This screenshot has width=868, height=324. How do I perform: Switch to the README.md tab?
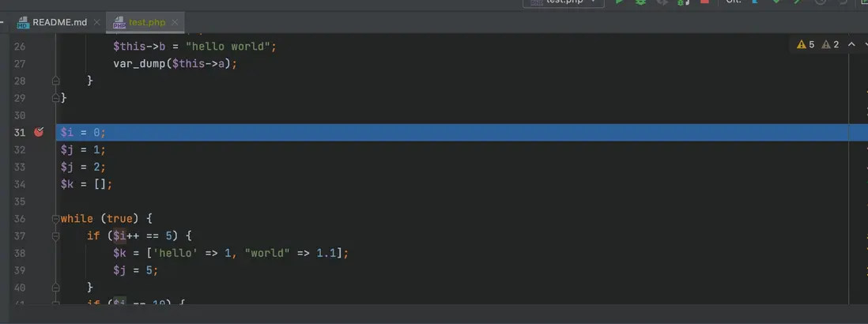coord(59,23)
